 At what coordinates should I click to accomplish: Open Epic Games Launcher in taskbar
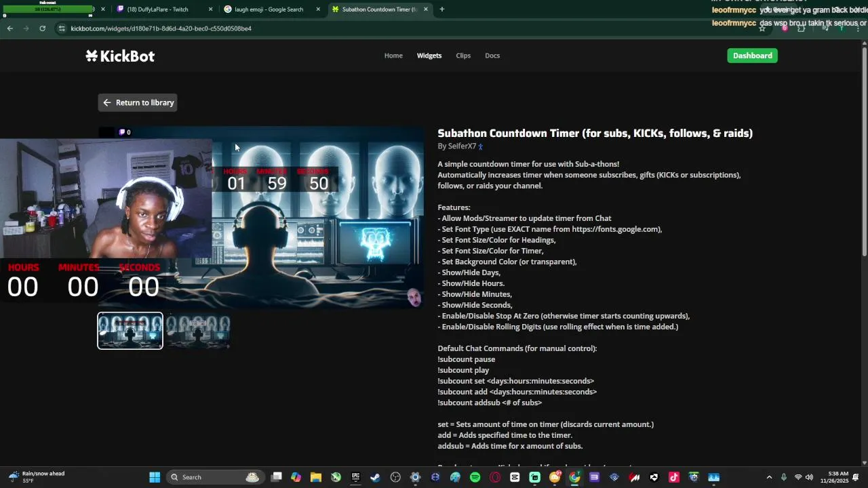pos(355,477)
